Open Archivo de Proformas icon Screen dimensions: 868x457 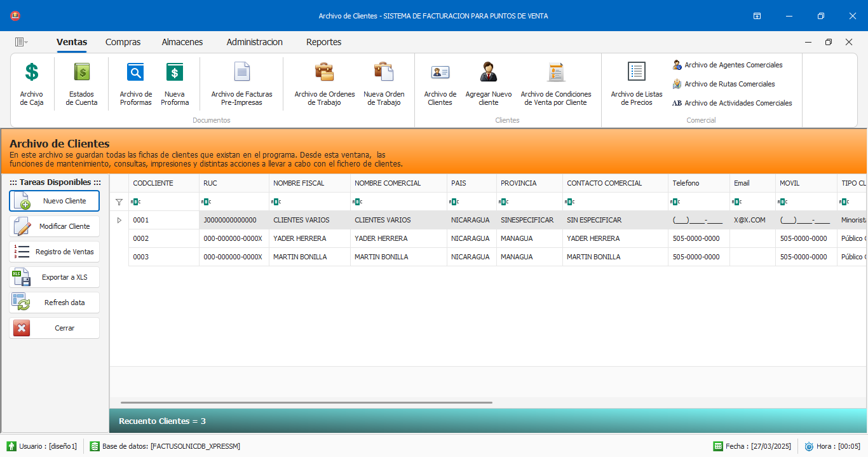pos(135,72)
